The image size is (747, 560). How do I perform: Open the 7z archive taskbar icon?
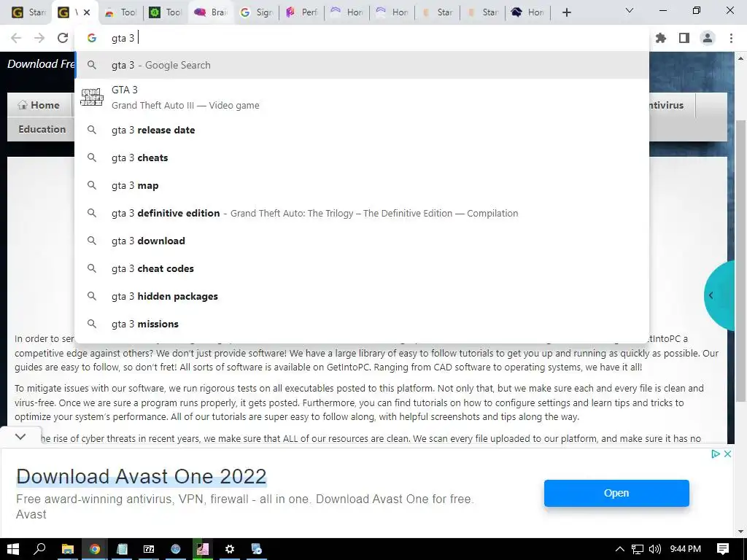point(149,549)
